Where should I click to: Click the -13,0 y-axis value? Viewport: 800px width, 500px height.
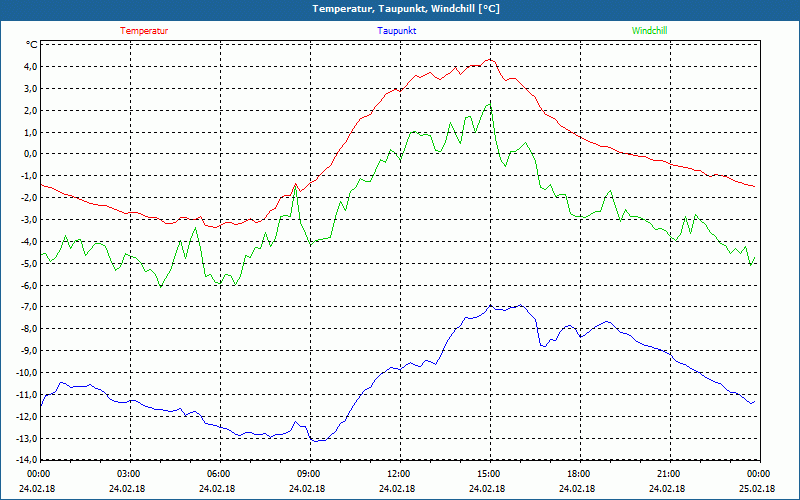click(26, 439)
